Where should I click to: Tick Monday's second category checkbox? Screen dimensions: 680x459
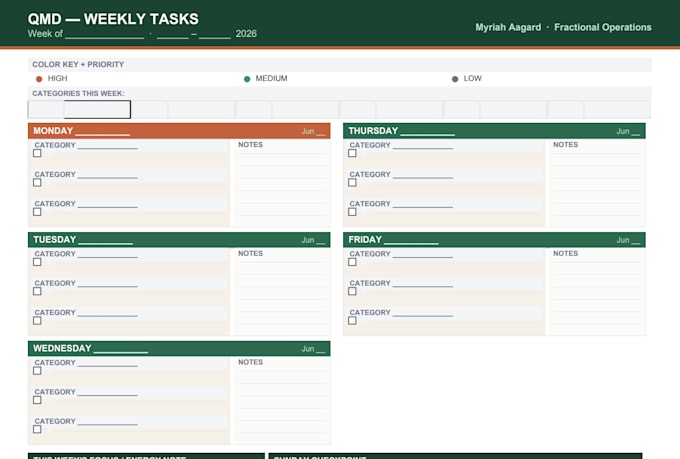[x=37, y=183]
